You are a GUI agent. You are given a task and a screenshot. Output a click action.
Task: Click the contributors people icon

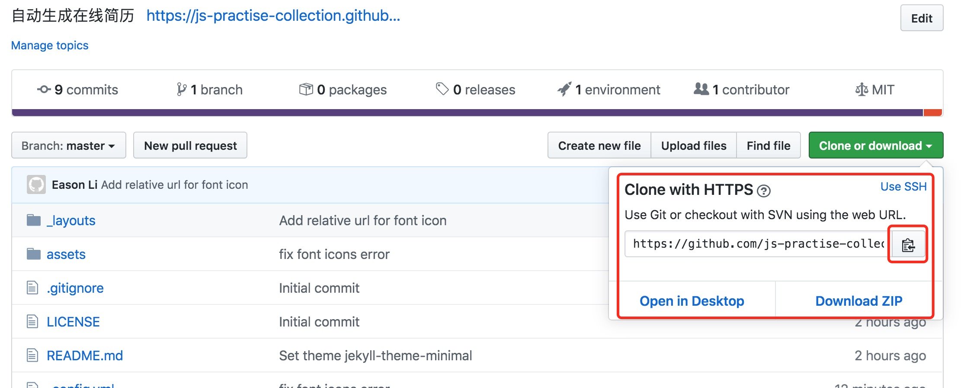coord(701,89)
